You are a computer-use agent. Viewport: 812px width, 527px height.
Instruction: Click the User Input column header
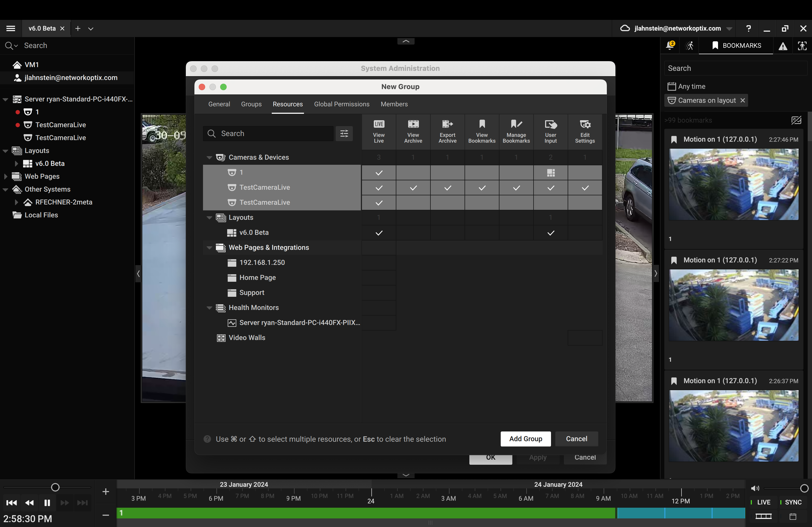[x=551, y=131]
